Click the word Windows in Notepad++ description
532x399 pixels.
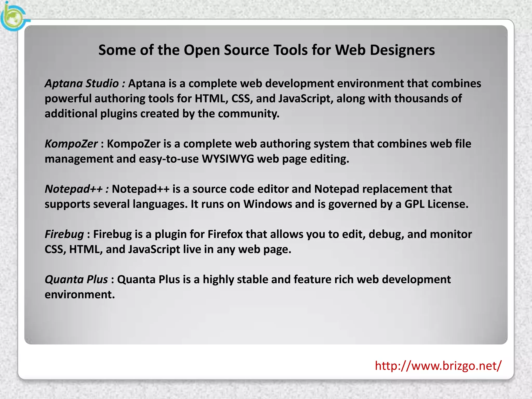pos(268,204)
